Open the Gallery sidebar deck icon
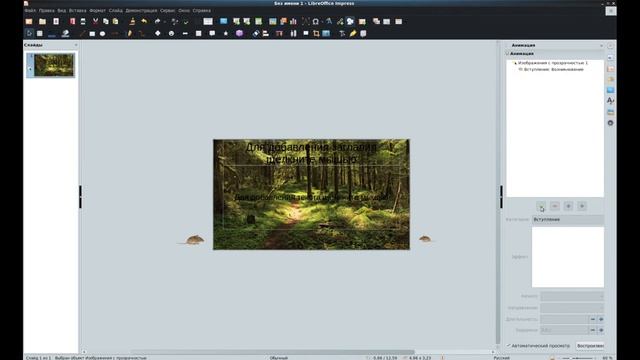640x360 pixels. 610,111
